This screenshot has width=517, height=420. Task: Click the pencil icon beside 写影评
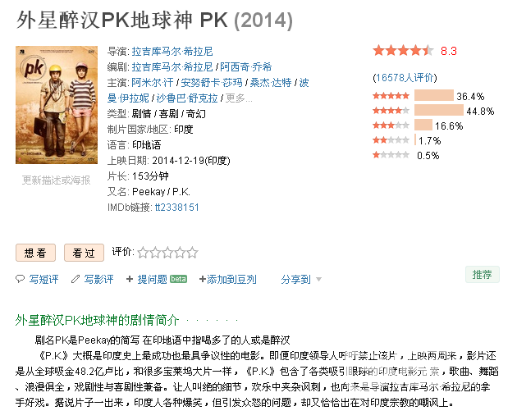[75, 279]
